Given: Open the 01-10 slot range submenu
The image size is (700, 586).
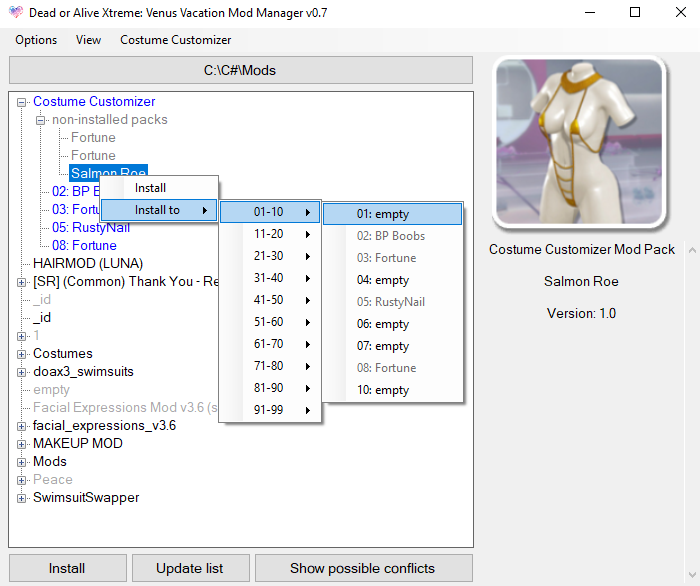Looking at the screenshot, I should [x=270, y=212].
